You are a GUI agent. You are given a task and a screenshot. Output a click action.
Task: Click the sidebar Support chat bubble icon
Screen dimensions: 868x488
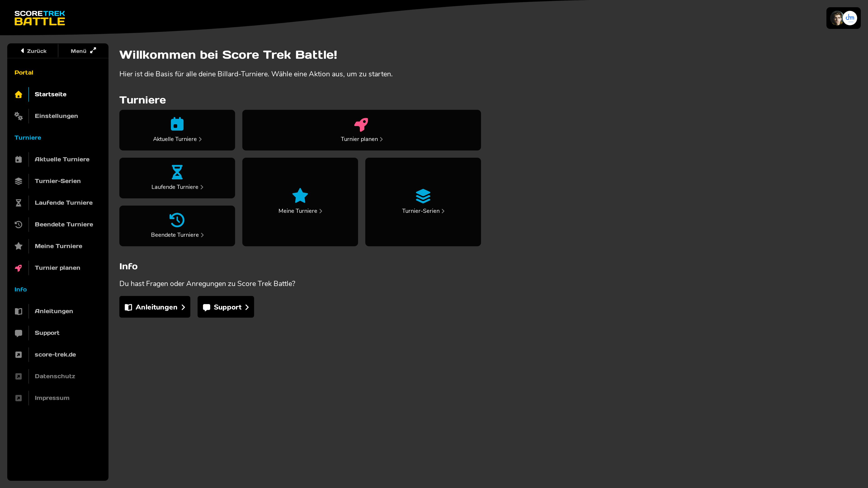[19, 333]
